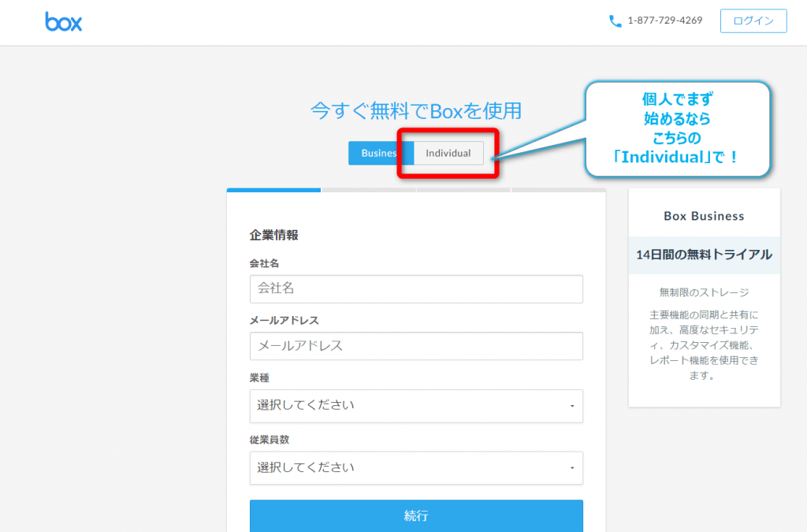Screen dimensions: 807x532
Task: Click the phone icon beside the number
Action: pos(615,21)
